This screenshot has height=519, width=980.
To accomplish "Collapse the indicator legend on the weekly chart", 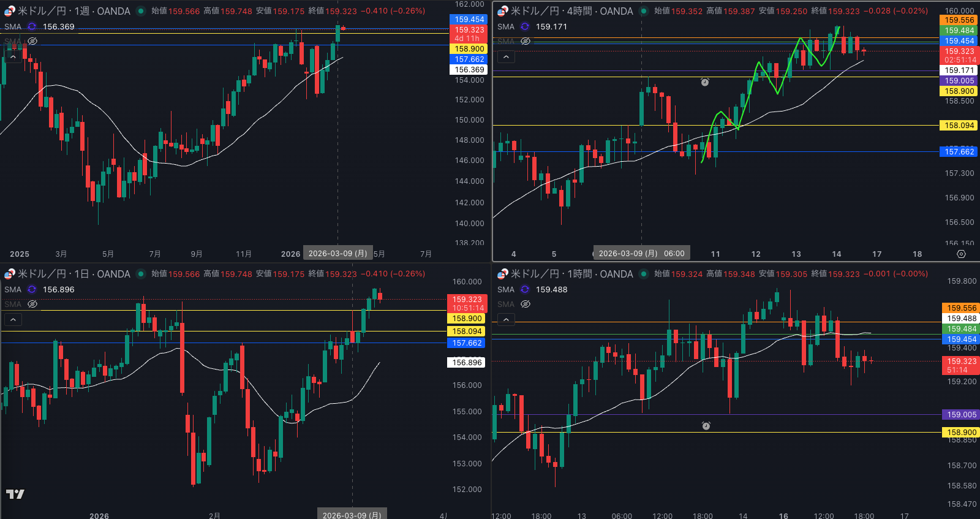I will (x=13, y=57).
